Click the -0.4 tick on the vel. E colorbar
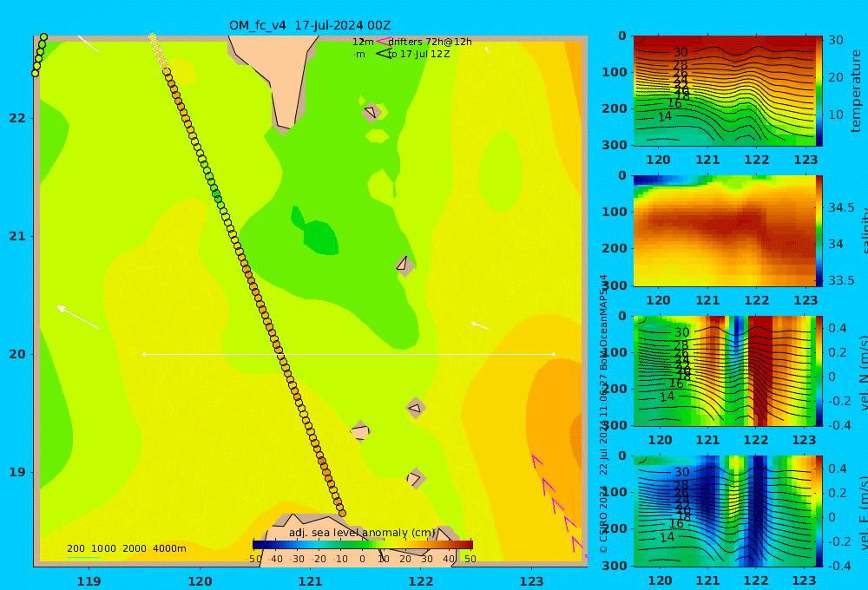 839,565
